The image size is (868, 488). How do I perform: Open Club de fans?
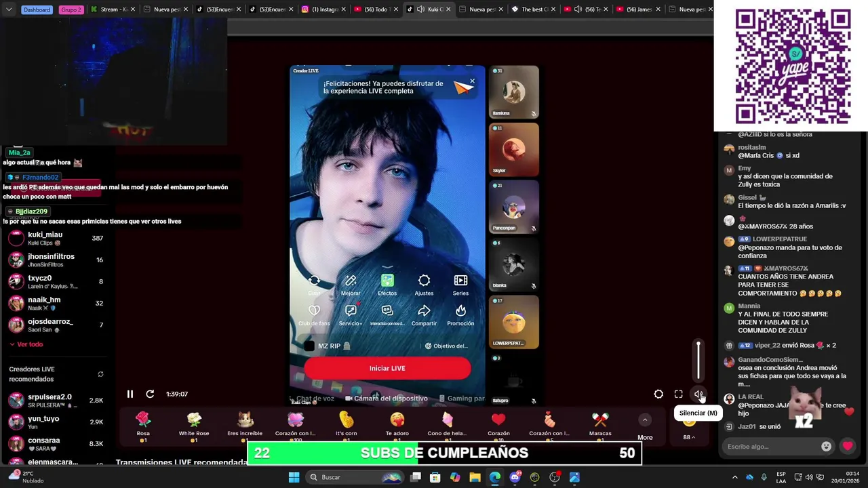(x=314, y=315)
